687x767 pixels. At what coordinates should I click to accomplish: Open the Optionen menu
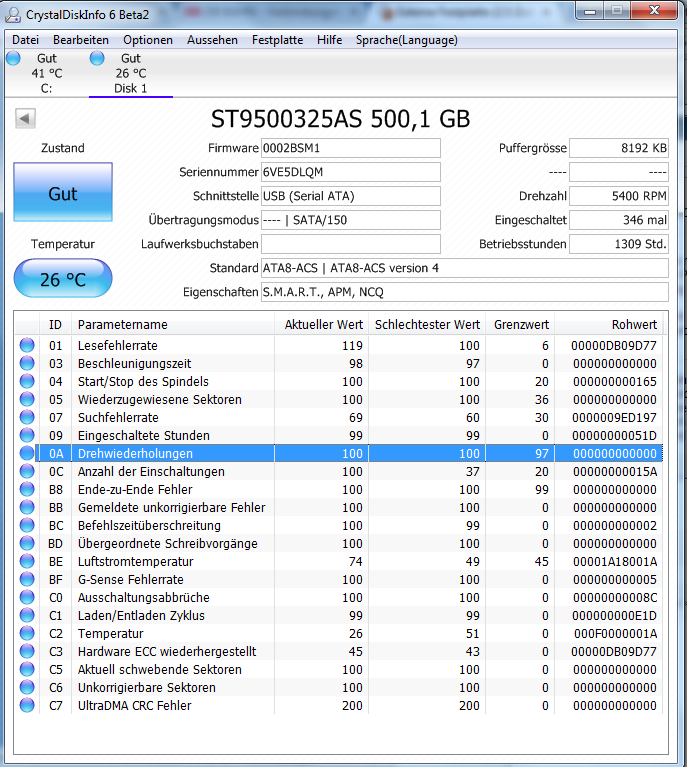[148, 40]
